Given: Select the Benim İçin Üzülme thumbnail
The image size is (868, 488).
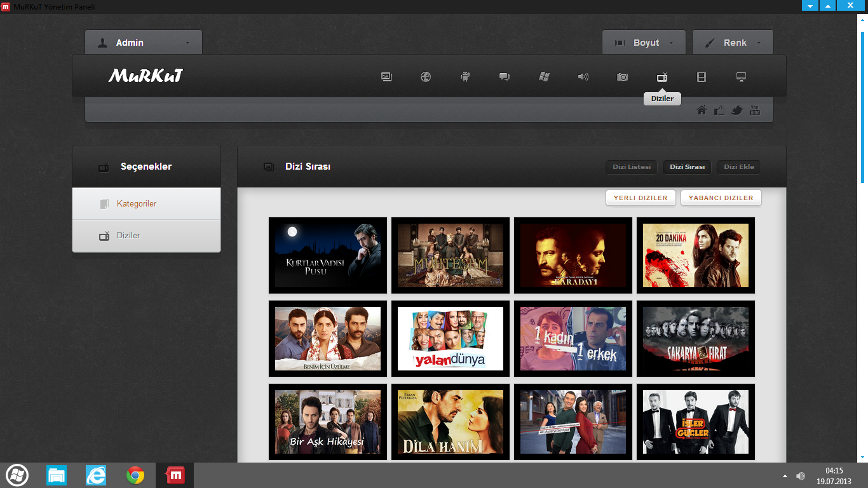Looking at the screenshot, I should pos(328,339).
